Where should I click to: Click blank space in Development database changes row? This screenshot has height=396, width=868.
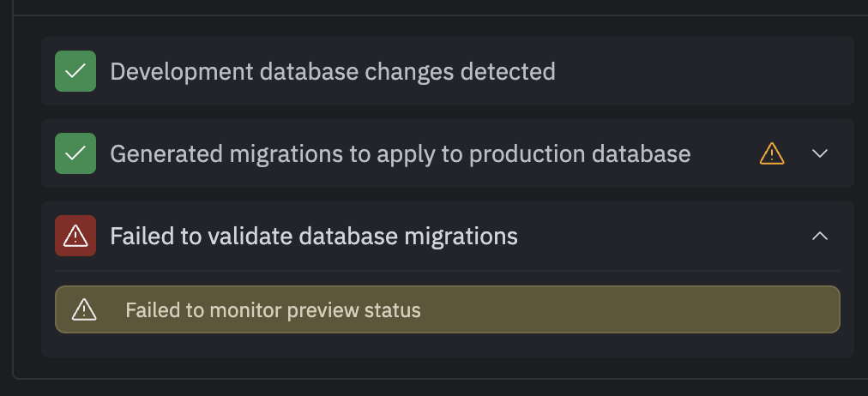tap(703, 71)
